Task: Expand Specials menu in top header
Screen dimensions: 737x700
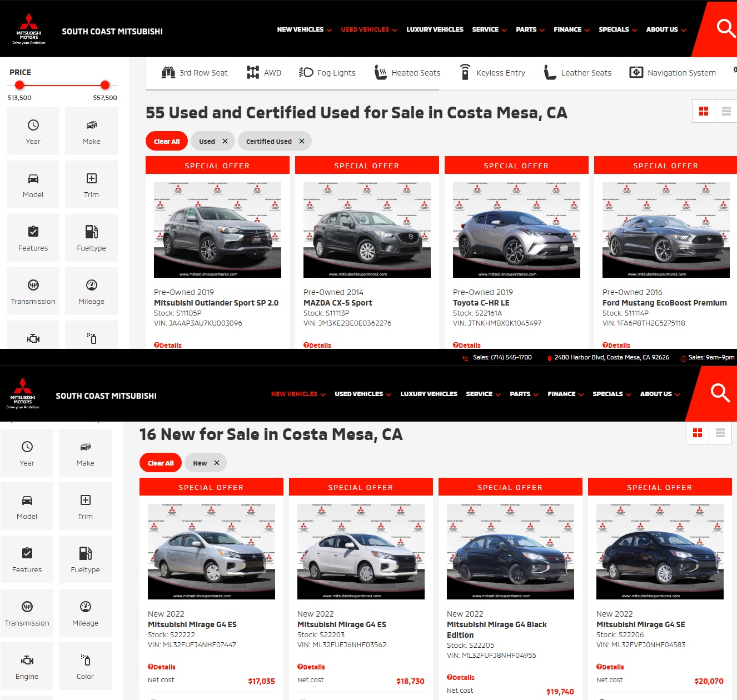Action: coord(618,29)
